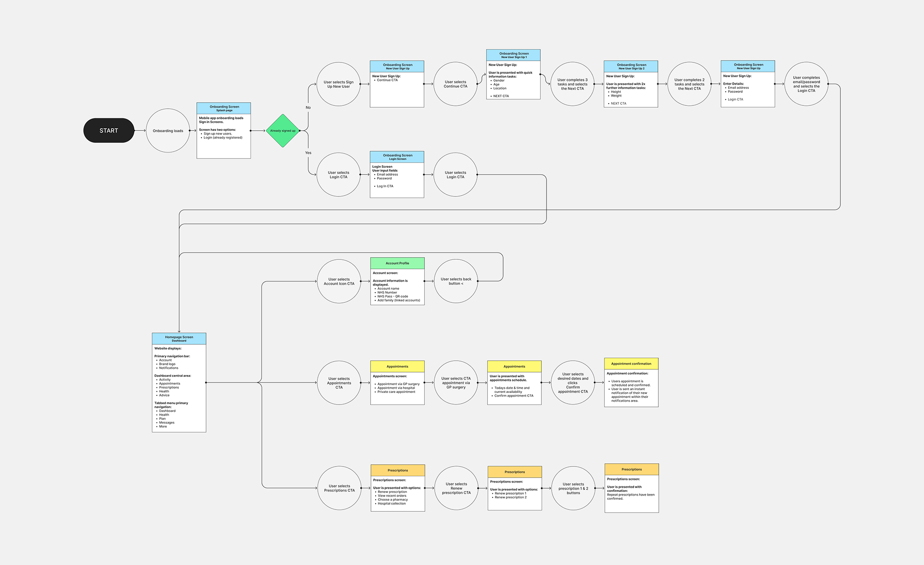
Task: Click 'Repeat prescriptions have been confirmed.' text
Action: click(x=631, y=497)
